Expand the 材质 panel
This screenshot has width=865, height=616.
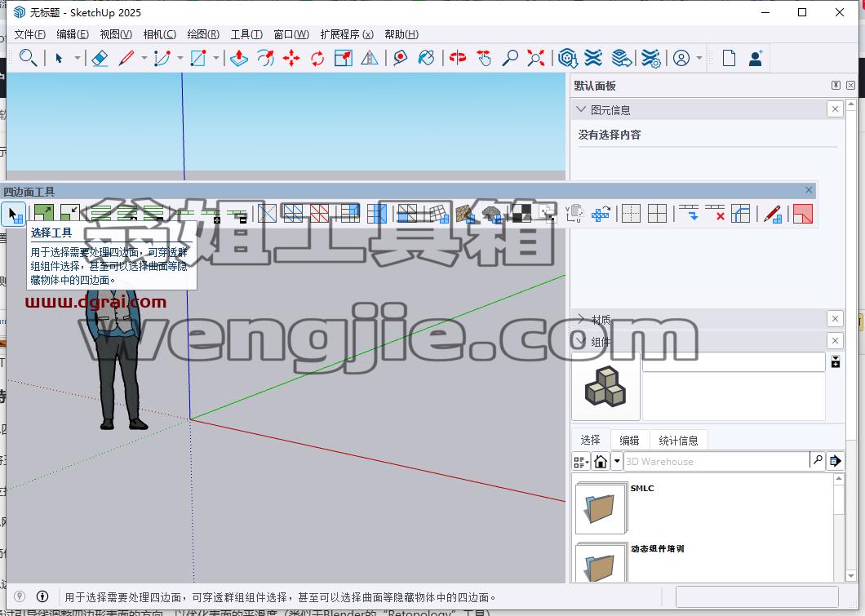click(581, 319)
